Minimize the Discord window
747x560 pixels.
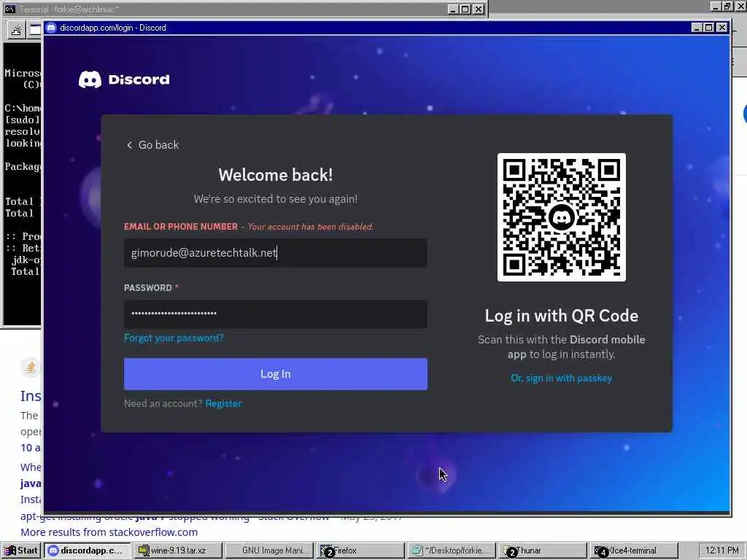point(697,28)
